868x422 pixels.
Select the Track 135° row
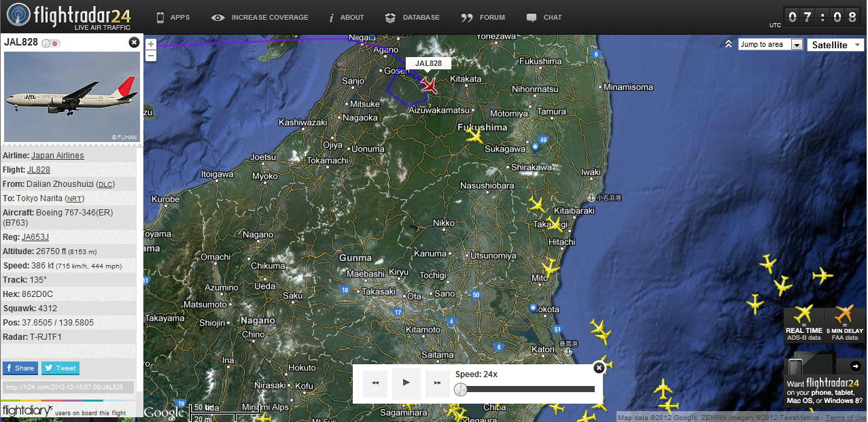pos(69,280)
